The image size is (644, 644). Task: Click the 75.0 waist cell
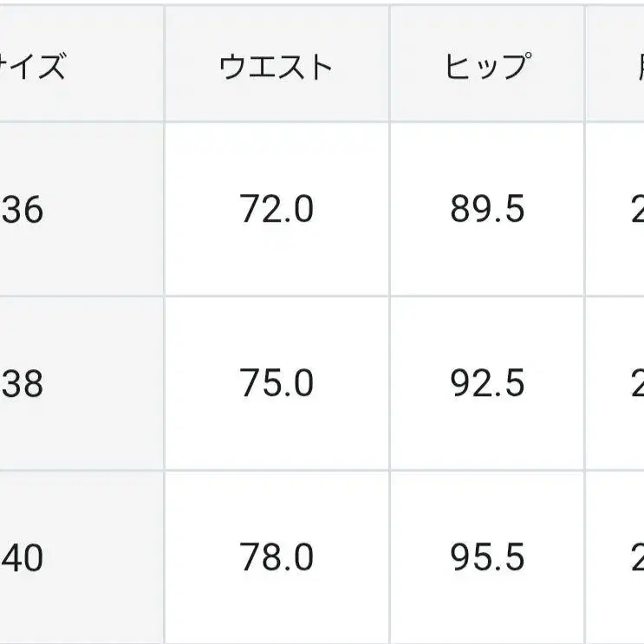tap(276, 383)
